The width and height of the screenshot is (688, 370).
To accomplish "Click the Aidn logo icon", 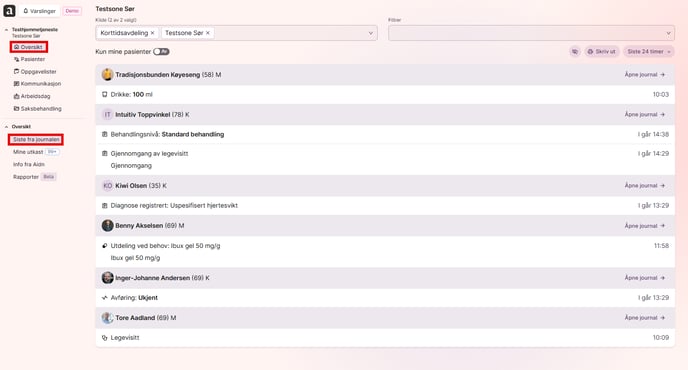I will click(x=9, y=11).
